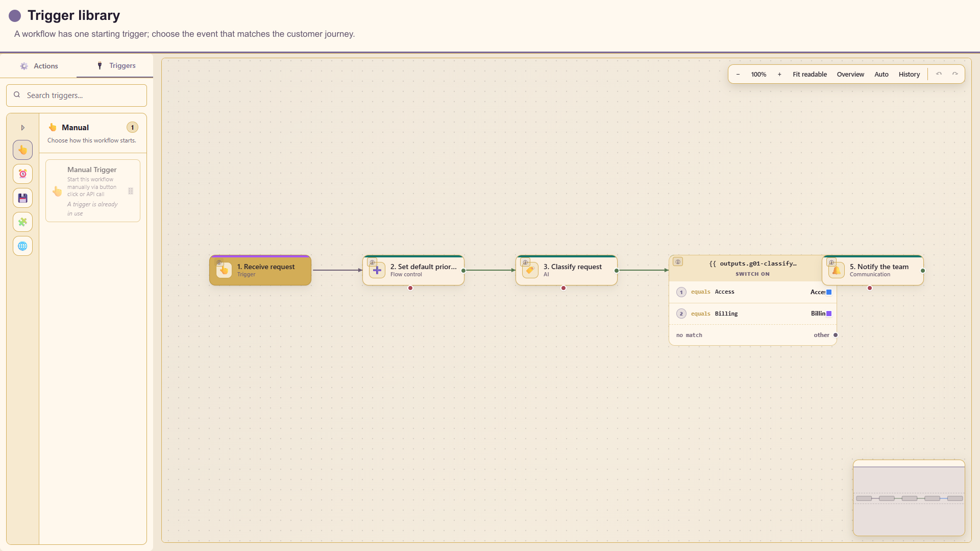This screenshot has height=551, width=980.
Task: Select the puzzle piece integrations category icon
Action: pyautogui.click(x=22, y=222)
